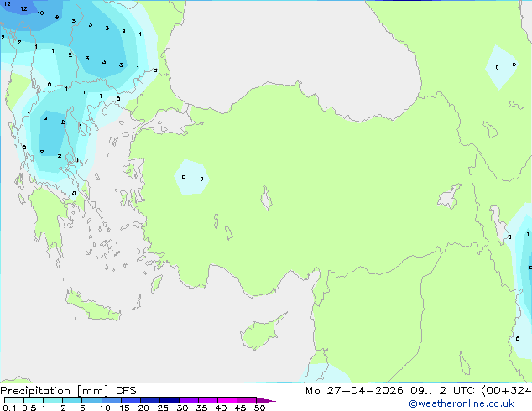Click the '30' legend scale label

pos(182,408)
